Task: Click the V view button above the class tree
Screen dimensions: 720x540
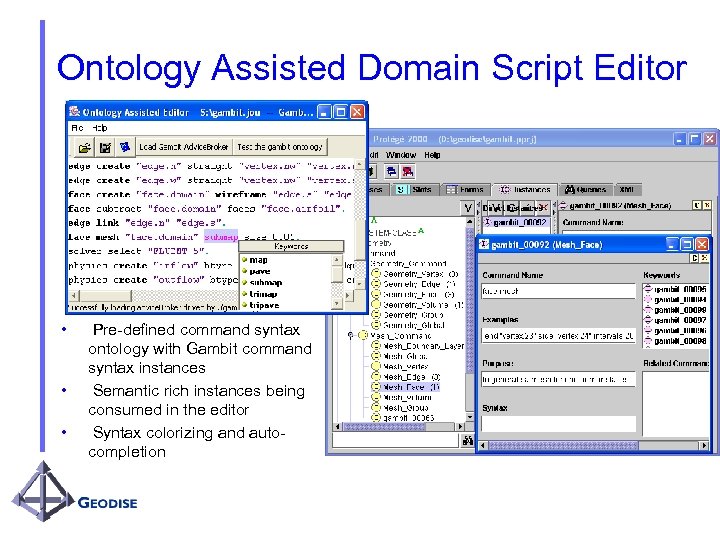Action: 468,208
